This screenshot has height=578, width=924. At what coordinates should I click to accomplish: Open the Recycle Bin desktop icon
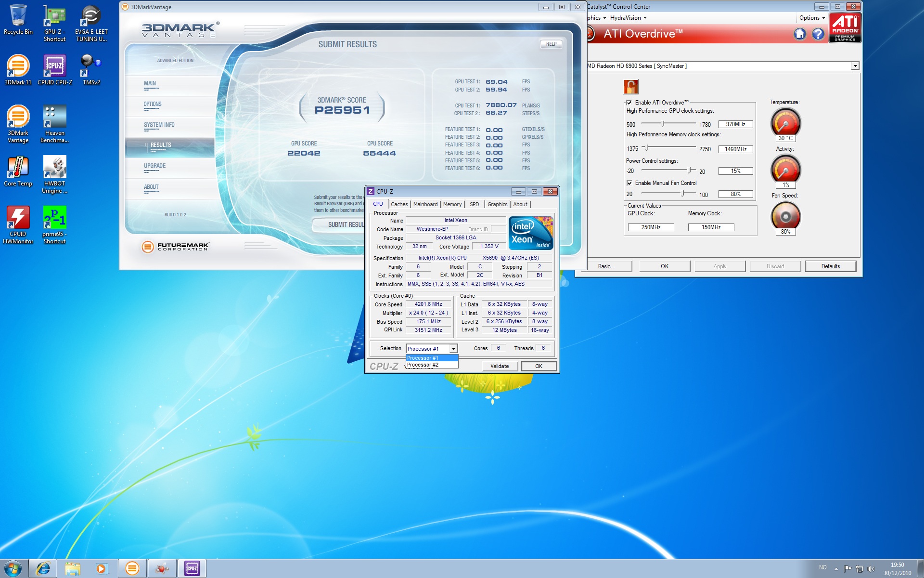18,19
